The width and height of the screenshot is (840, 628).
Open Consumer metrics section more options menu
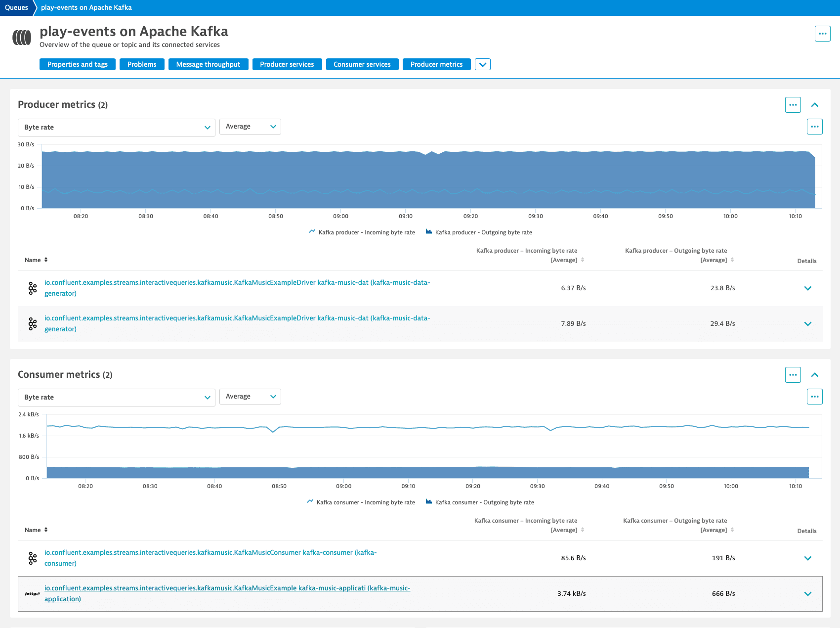click(x=793, y=375)
